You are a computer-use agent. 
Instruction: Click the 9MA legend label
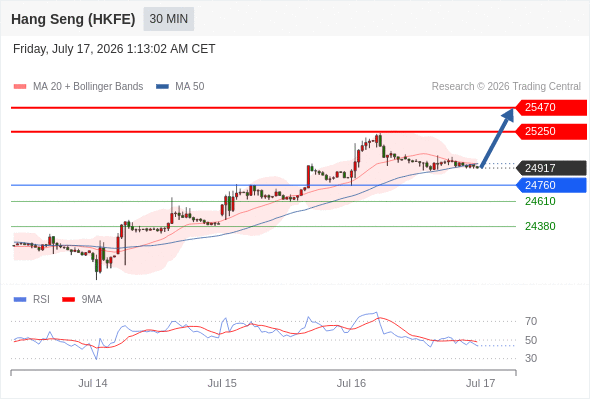[92, 300]
